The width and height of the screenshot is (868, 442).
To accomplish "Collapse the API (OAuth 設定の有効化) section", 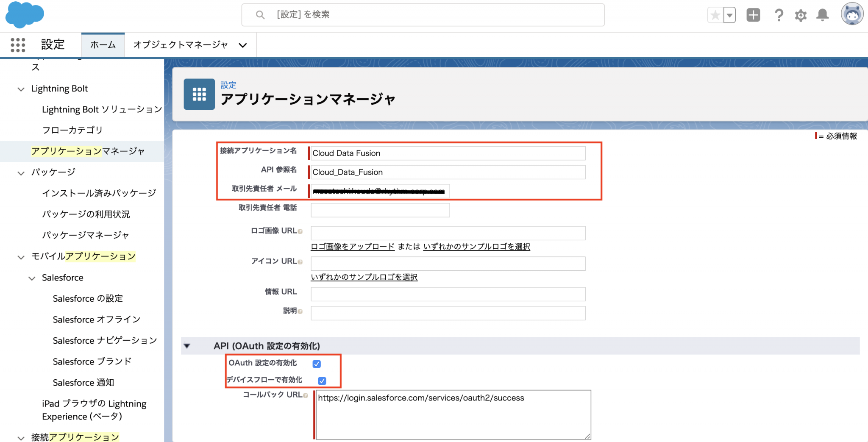I will point(187,346).
